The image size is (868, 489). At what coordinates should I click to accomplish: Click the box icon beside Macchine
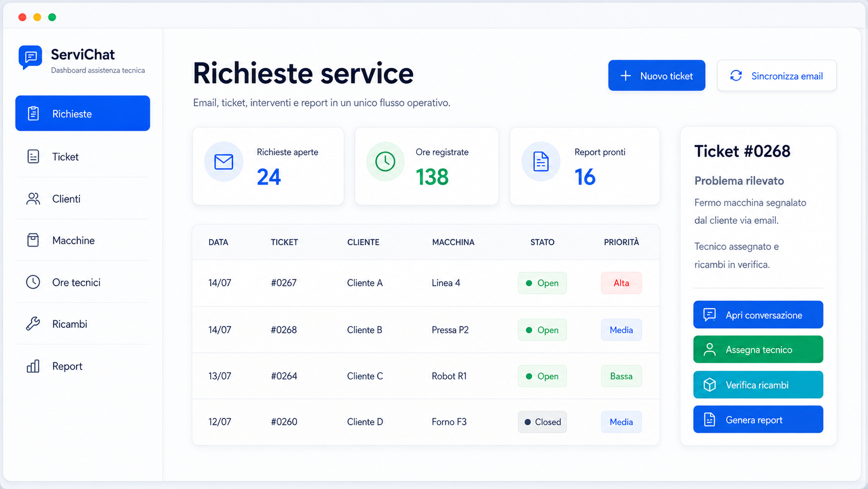[x=33, y=240]
